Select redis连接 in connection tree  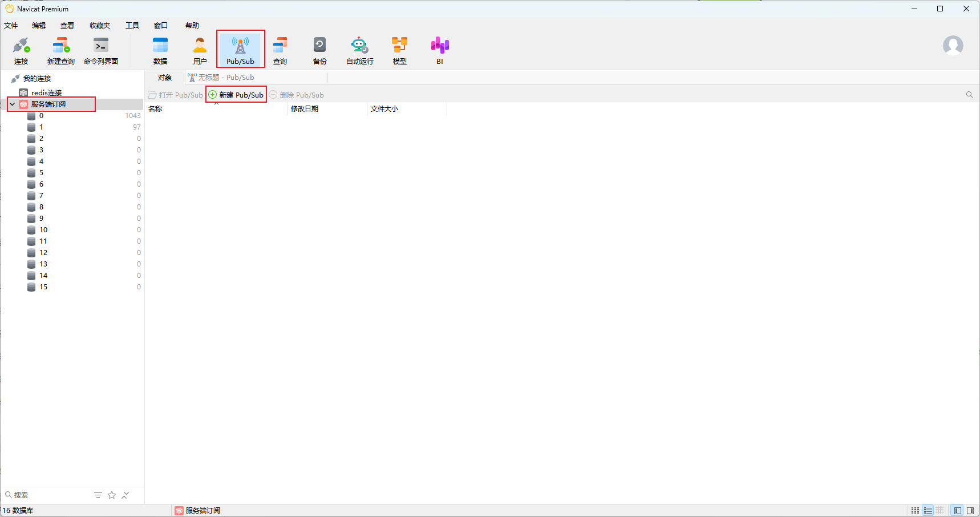point(46,93)
